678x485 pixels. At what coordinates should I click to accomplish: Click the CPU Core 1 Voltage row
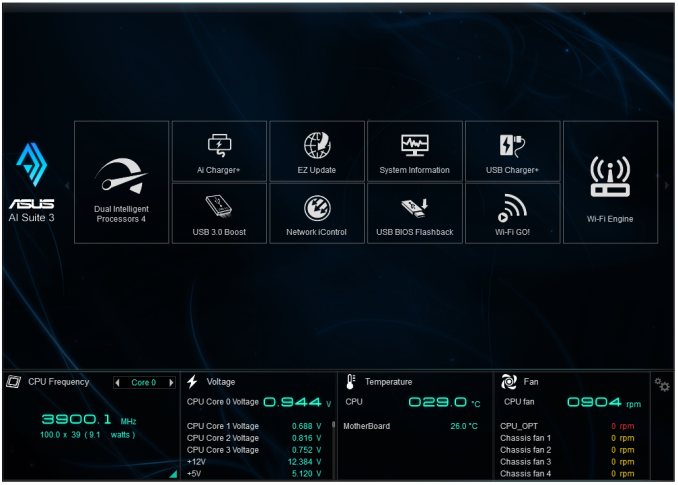[254, 426]
